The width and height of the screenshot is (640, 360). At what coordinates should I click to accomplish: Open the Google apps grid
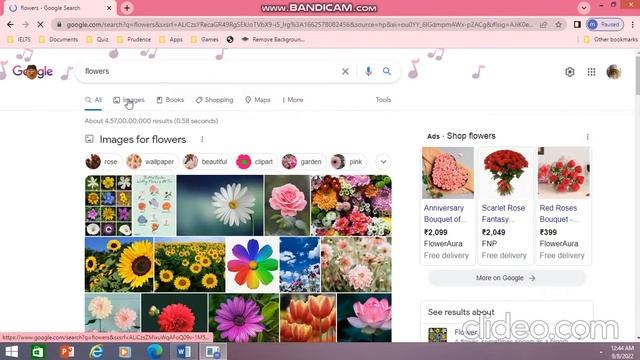click(x=591, y=72)
